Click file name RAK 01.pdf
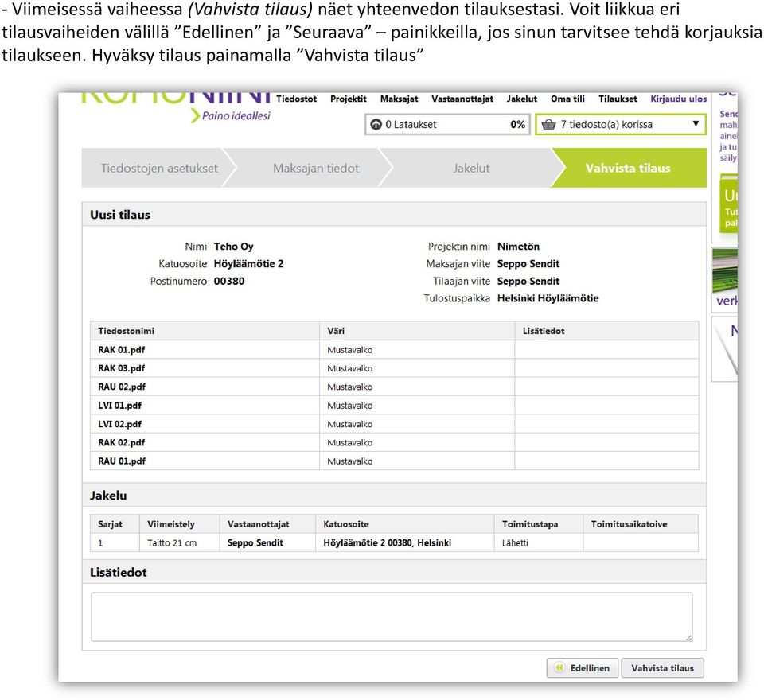 (121, 350)
